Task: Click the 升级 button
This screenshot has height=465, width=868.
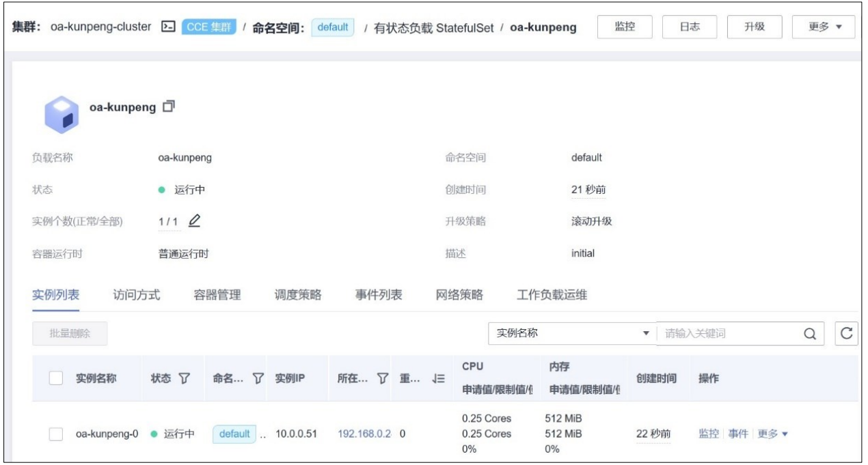Action: tap(754, 27)
